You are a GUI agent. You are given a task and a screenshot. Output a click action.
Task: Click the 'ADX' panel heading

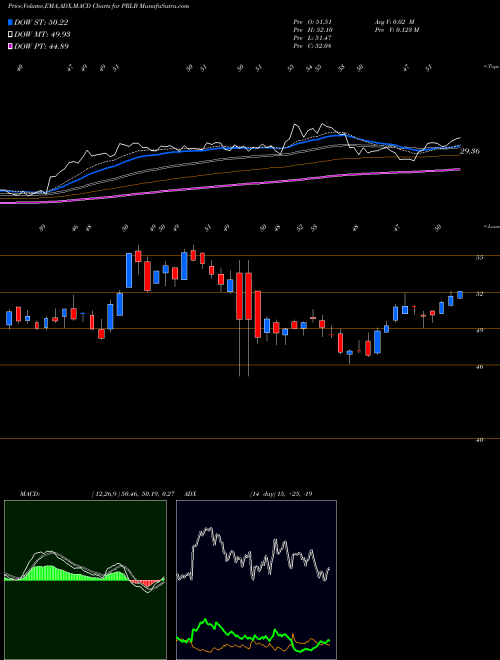point(190,493)
